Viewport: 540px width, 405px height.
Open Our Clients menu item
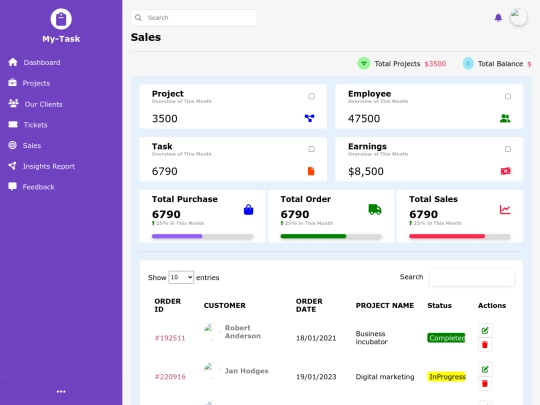(x=43, y=104)
